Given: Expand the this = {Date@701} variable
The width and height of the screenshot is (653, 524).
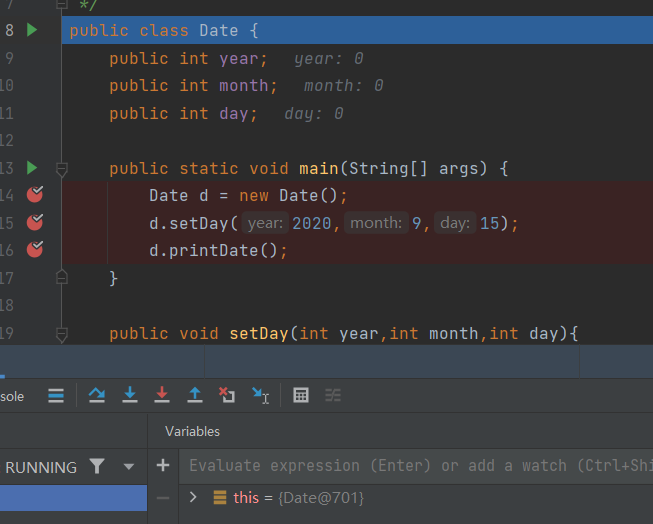Looking at the screenshot, I should 193,497.
